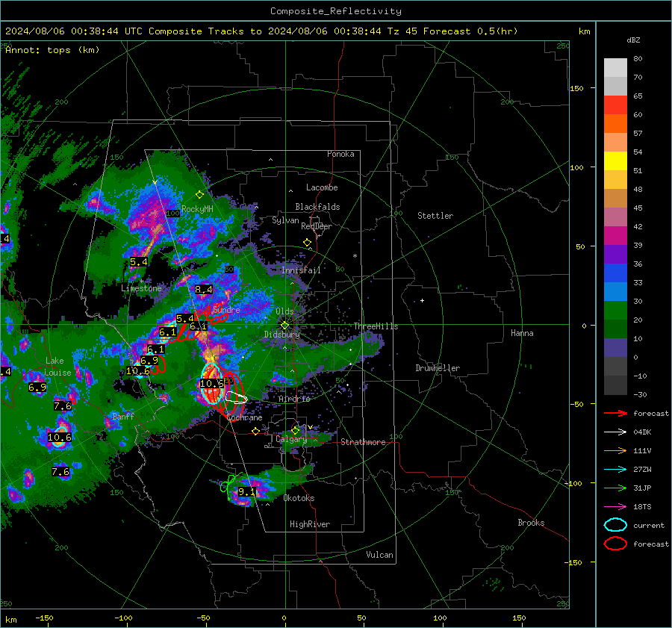Click the '27ZW' legend text
Image resolution: width=672 pixels, height=628 pixels.
642,470
